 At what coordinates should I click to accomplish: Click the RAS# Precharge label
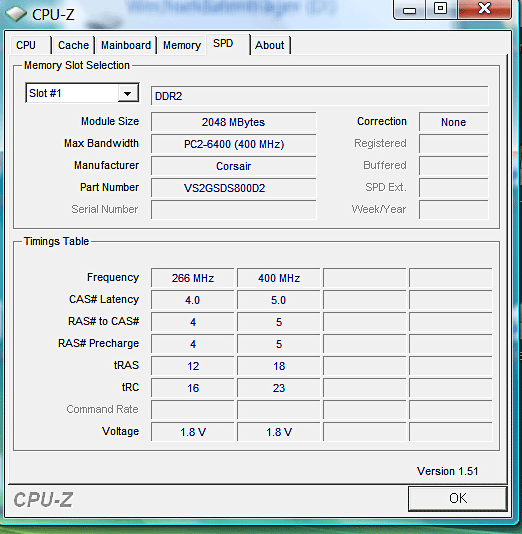(x=98, y=343)
